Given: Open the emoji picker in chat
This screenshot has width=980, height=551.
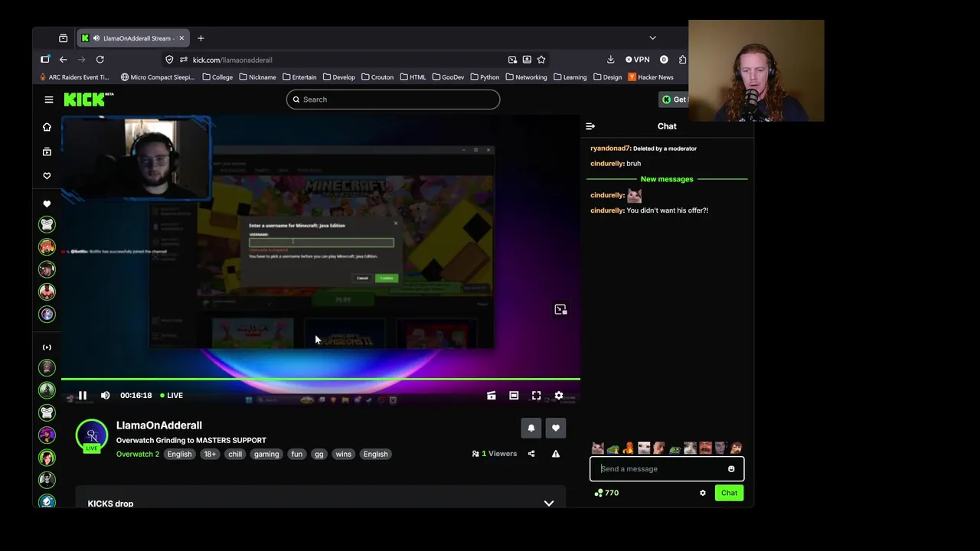Looking at the screenshot, I should 731,469.
